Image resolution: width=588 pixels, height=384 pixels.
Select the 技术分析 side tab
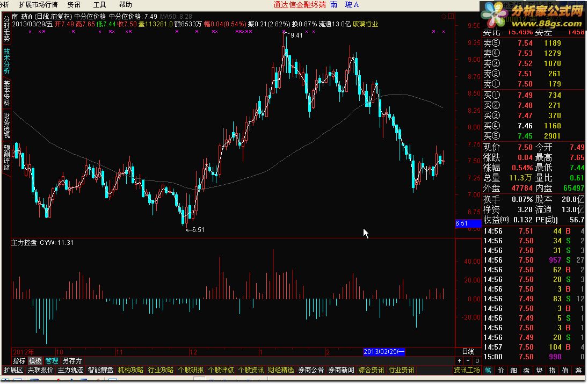[x=6, y=61]
